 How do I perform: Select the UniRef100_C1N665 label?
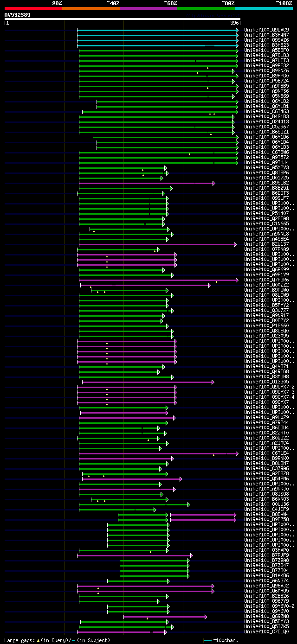point(266,223)
